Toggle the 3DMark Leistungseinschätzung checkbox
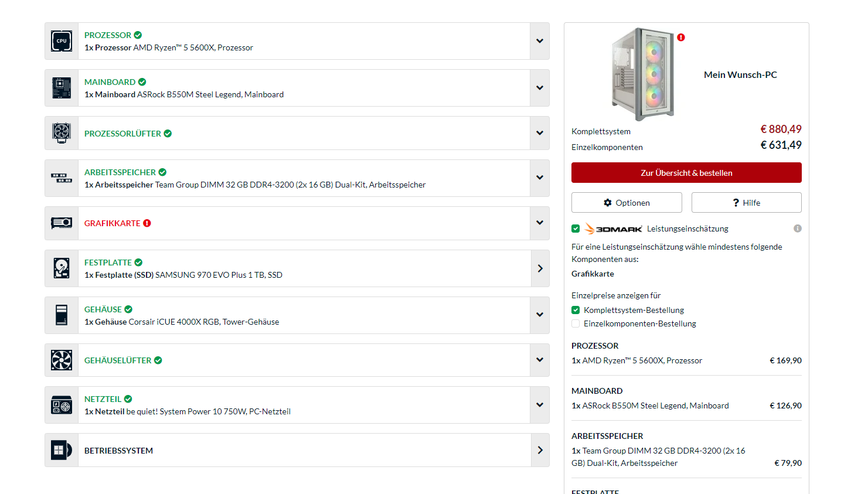 [x=576, y=229]
